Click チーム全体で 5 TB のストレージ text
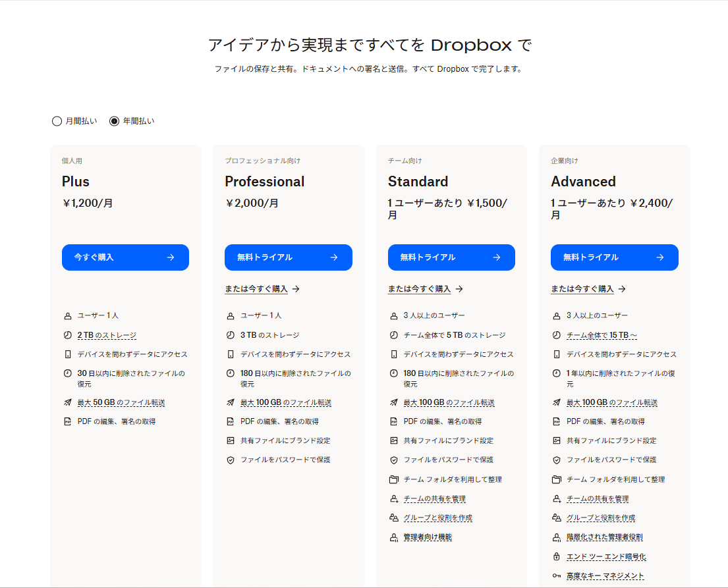The width and height of the screenshot is (728, 588). point(455,335)
